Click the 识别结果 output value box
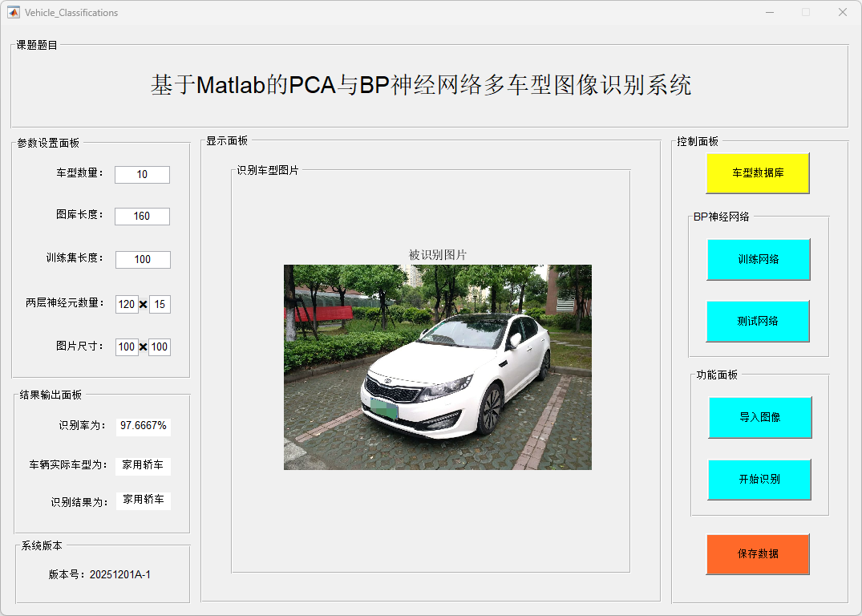Viewport: 862px width, 616px height. [x=144, y=500]
